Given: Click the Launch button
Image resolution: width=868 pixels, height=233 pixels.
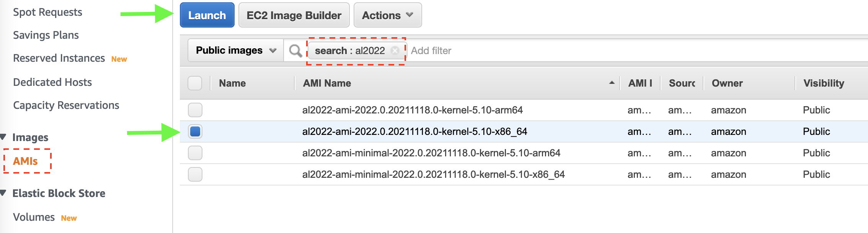Looking at the screenshot, I should [207, 15].
